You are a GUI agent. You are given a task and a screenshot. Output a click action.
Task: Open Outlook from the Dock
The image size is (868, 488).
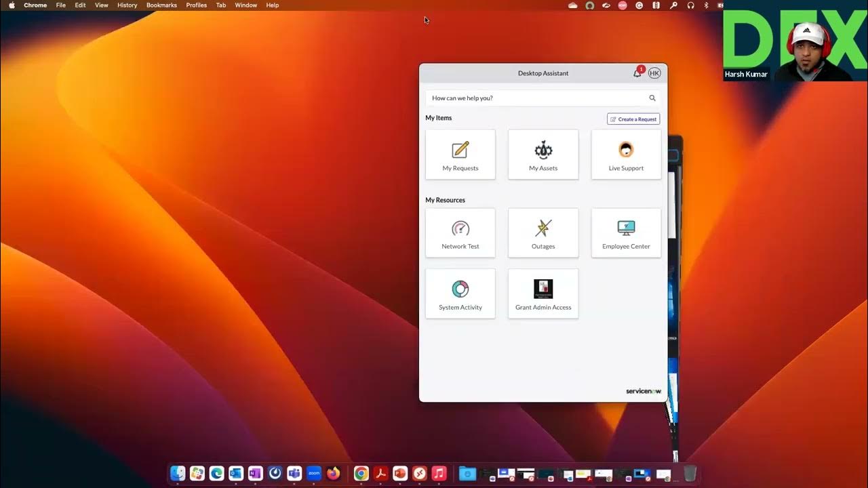tap(236, 473)
